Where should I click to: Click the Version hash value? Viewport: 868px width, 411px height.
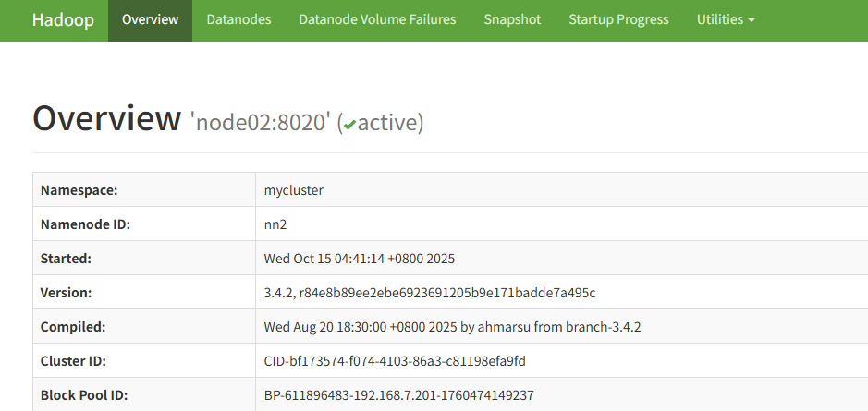pos(430,293)
